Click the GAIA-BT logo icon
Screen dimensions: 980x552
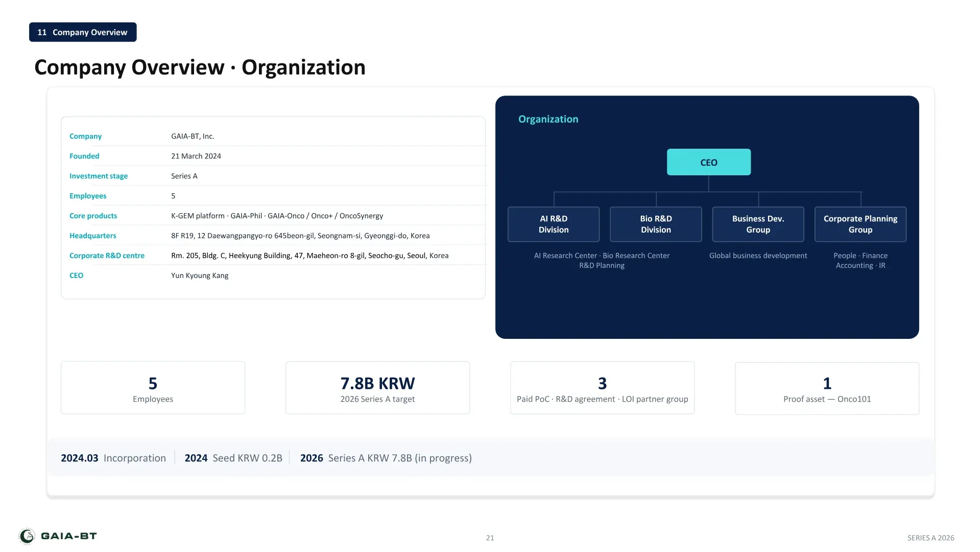[x=27, y=536]
